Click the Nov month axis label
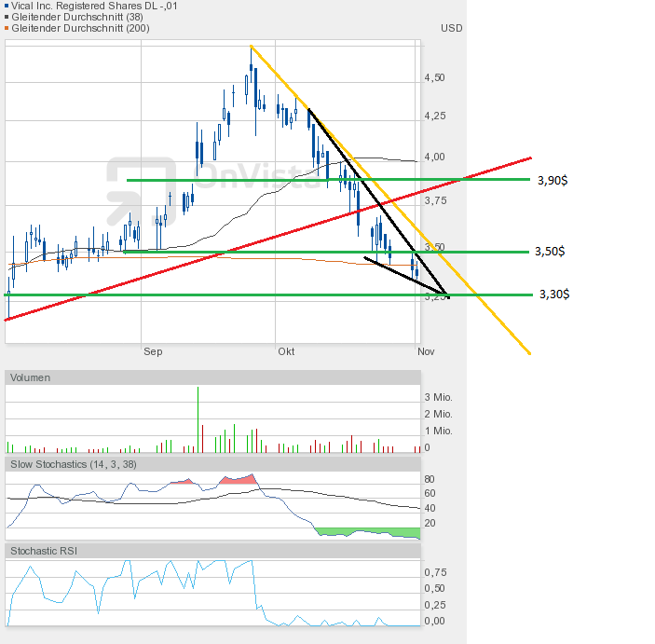Viewport: 655px width, 644px height. pyautogui.click(x=426, y=351)
